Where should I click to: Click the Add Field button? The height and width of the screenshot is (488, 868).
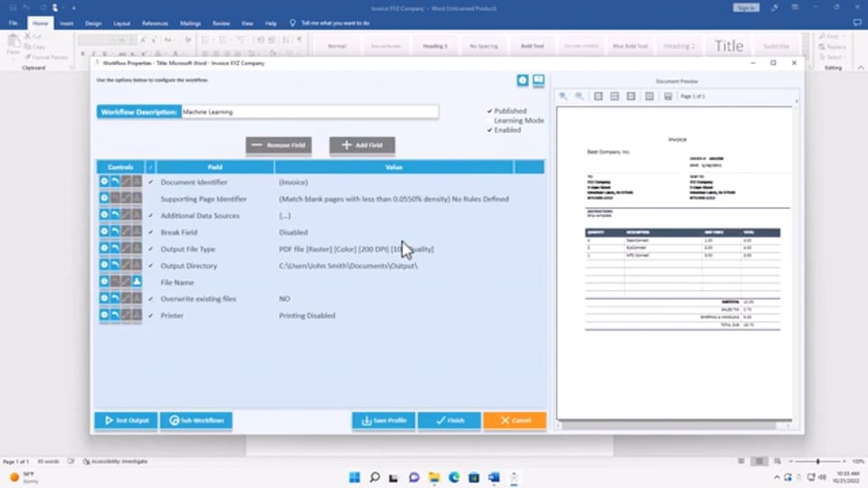(362, 145)
